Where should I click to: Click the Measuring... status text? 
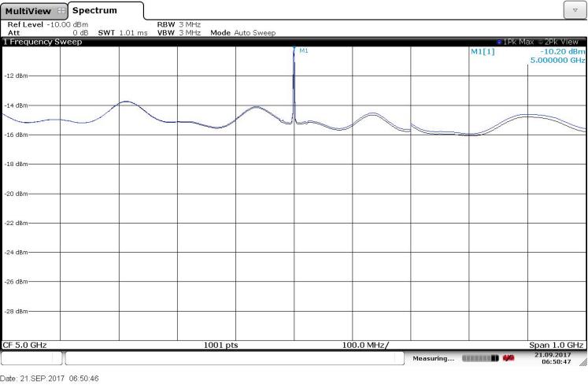coord(433,359)
